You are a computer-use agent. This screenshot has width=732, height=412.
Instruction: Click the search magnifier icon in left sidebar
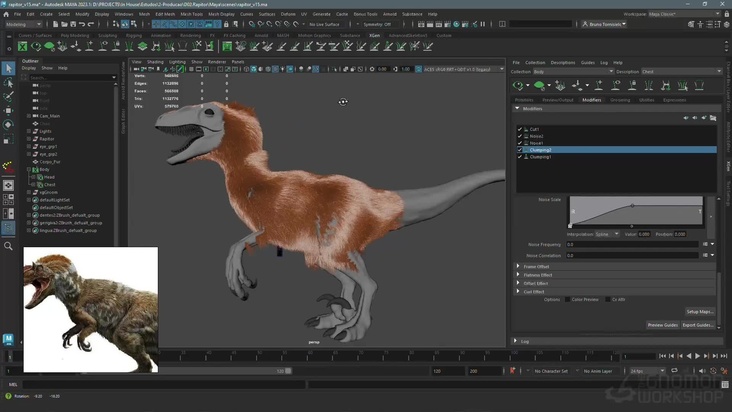pyautogui.click(x=8, y=246)
